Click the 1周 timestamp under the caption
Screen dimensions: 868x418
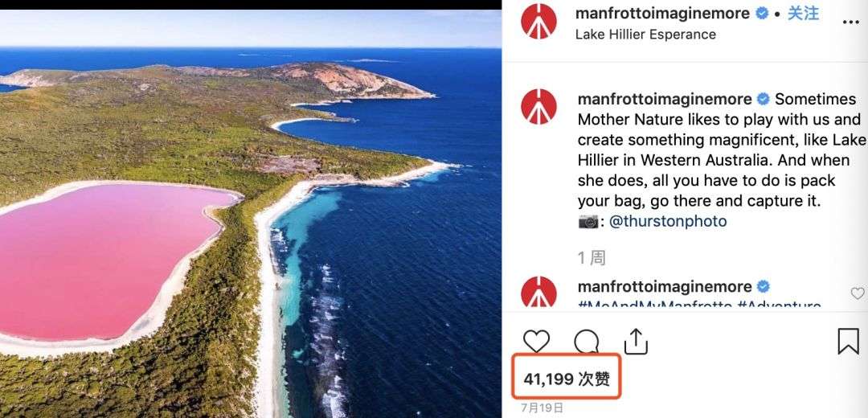pyautogui.click(x=592, y=257)
